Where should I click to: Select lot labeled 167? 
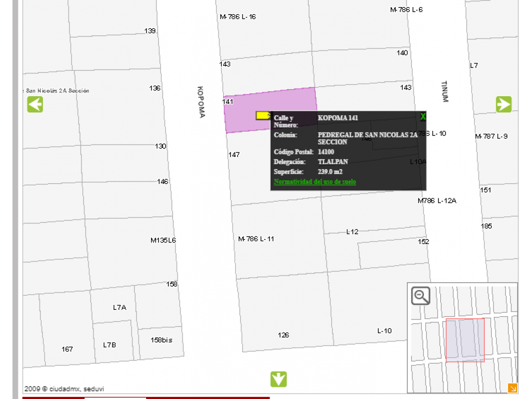67,349
